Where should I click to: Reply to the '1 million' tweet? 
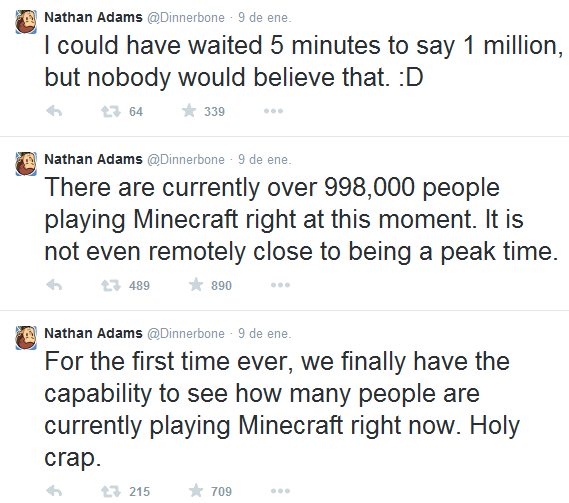point(54,111)
